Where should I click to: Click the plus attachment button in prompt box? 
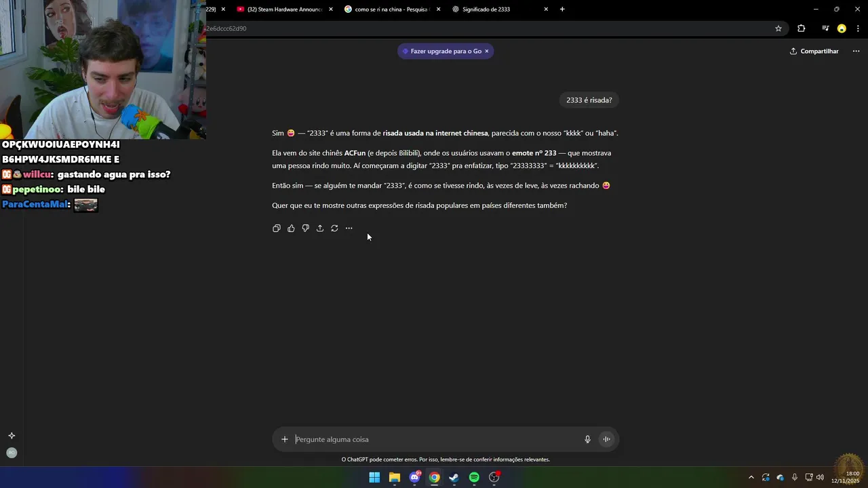pyautogui.click(x=285, y=439)
